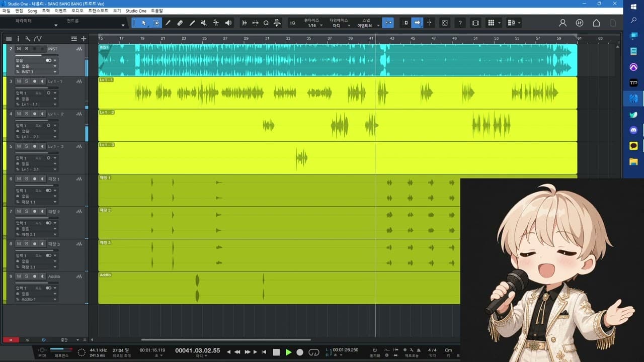Pick the Eraser tool
The height and width of the screenshot is (362, 644).
pyautogui.click(x=180, y=23)
